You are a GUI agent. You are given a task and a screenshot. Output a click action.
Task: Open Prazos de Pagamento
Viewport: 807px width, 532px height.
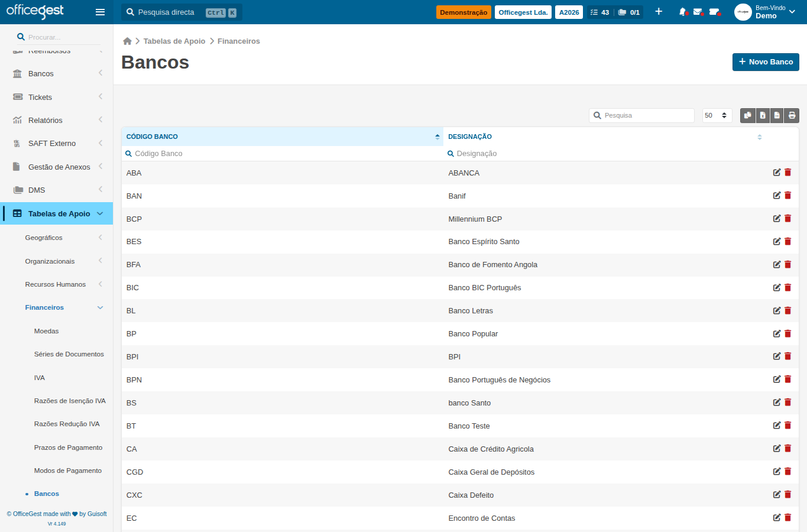coord(68,447)
